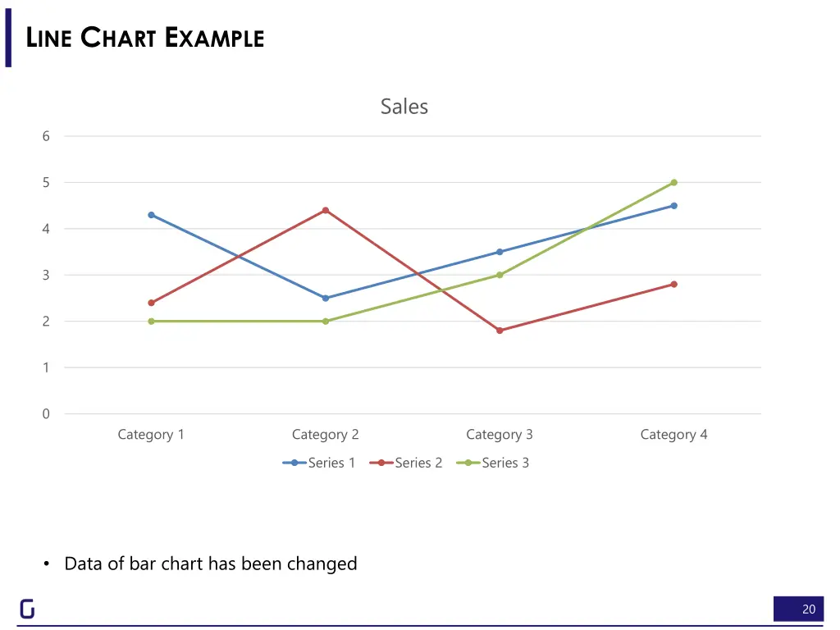Click the Line Chart Example slide heading
The width and height of the screenshot is (840, 630).
[x=145, y=38]
